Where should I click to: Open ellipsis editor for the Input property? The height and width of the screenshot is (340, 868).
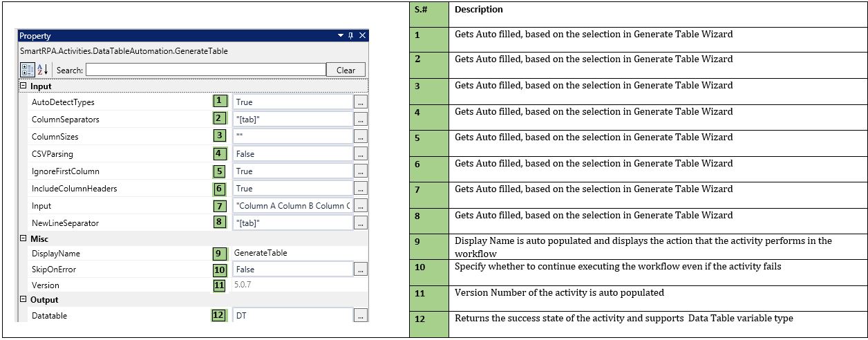361,205
